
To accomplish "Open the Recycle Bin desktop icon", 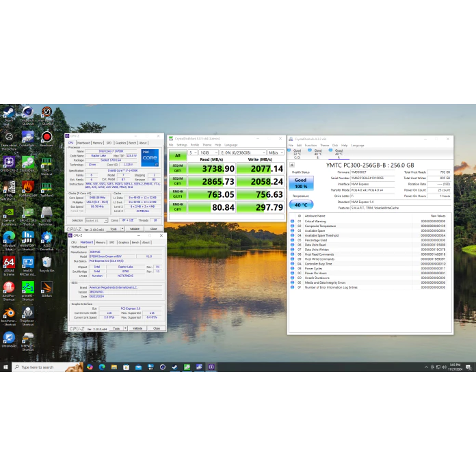I will pyautogui.click(x=47, y=265).
